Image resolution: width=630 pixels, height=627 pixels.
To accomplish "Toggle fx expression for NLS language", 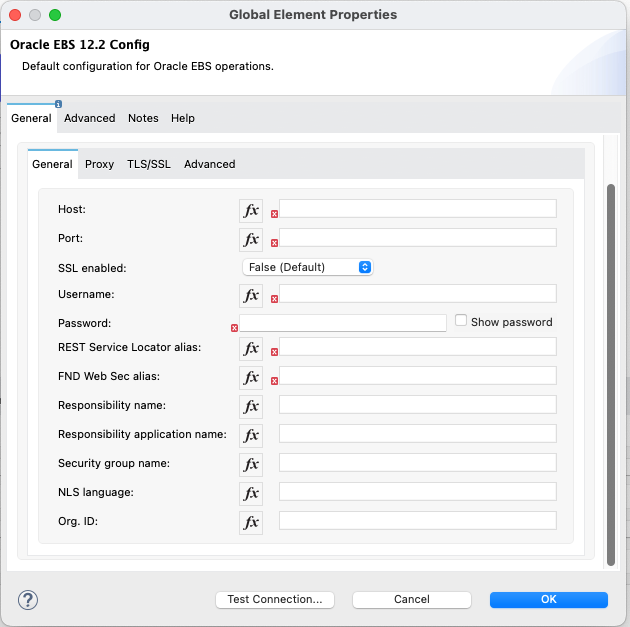I will click(251, 494).
